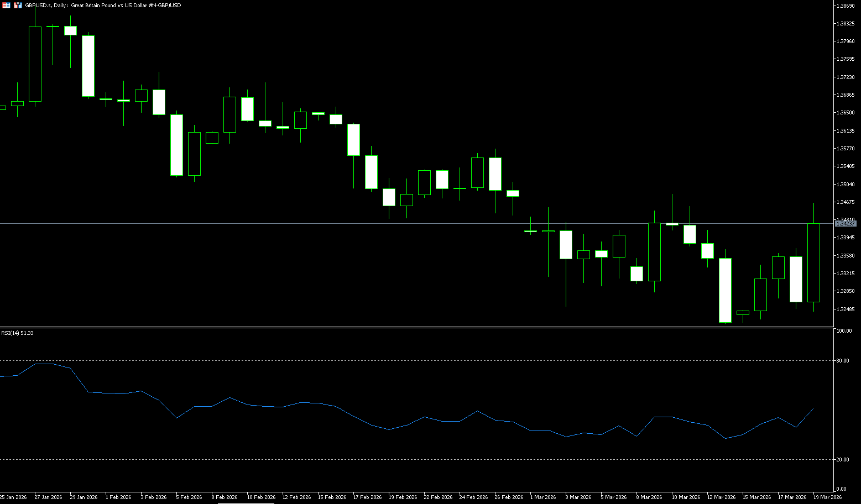Click the RSI 80.00 overbought level line
The width and height of the screenshot is (861, 504).
coord(387,361)
